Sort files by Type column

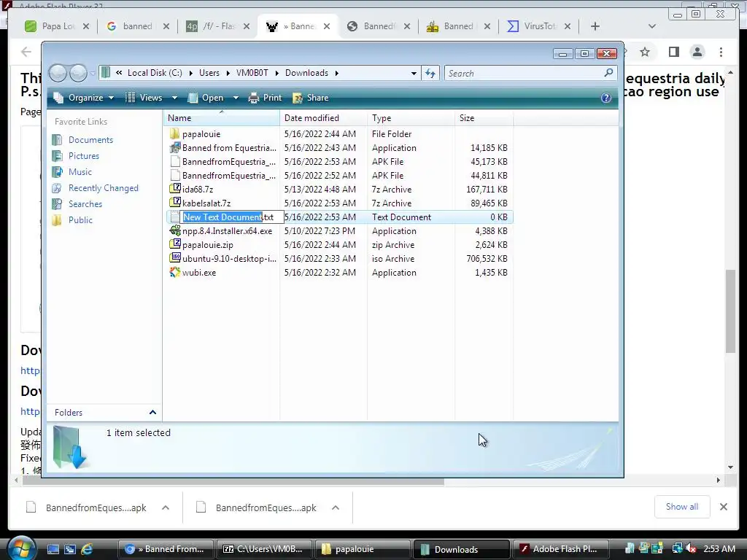coord(411,118)
